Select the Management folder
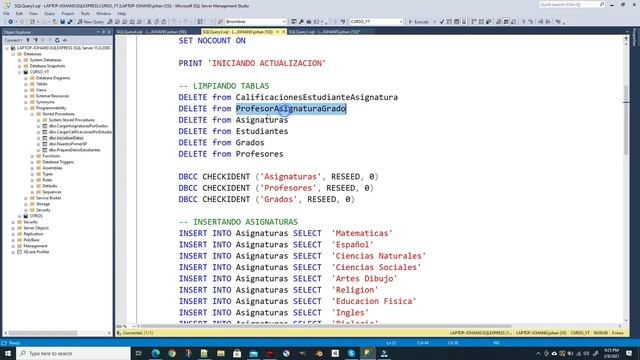640x360 pixels. pos(35,246)
